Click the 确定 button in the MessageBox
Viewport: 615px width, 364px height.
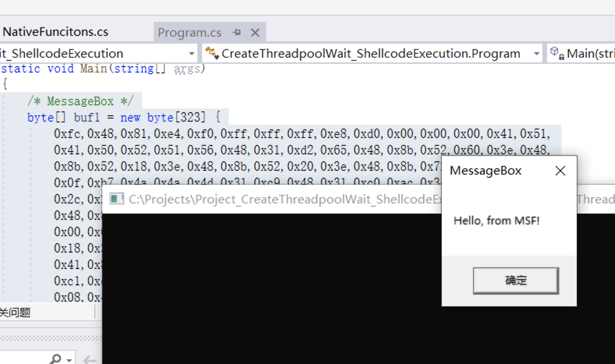[x=516, y=280]
